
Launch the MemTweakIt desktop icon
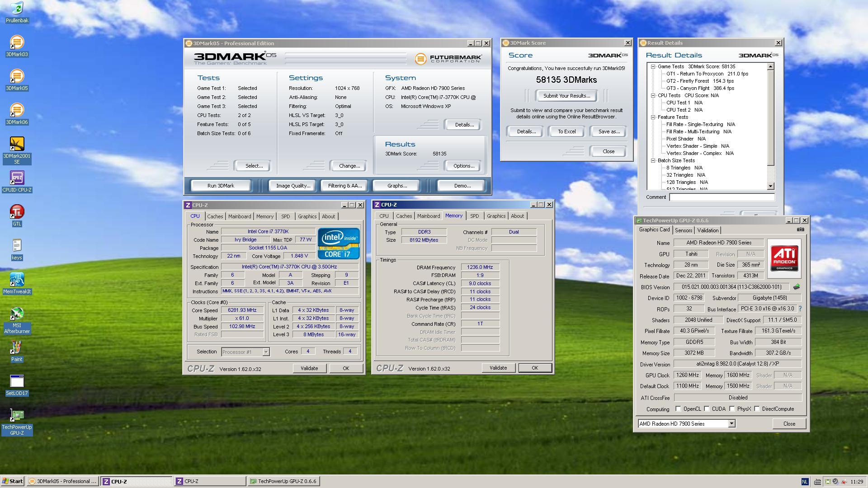tap(17, 283)
